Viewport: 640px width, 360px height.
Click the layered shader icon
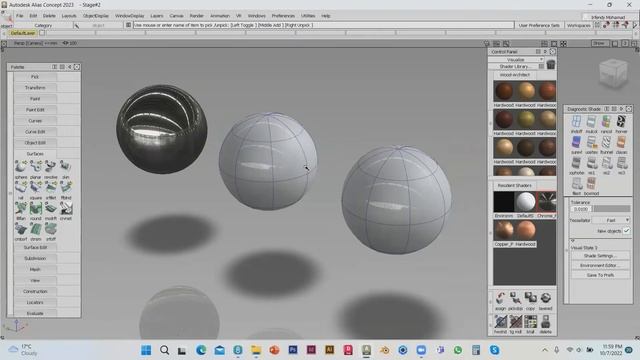click(545, 298)
